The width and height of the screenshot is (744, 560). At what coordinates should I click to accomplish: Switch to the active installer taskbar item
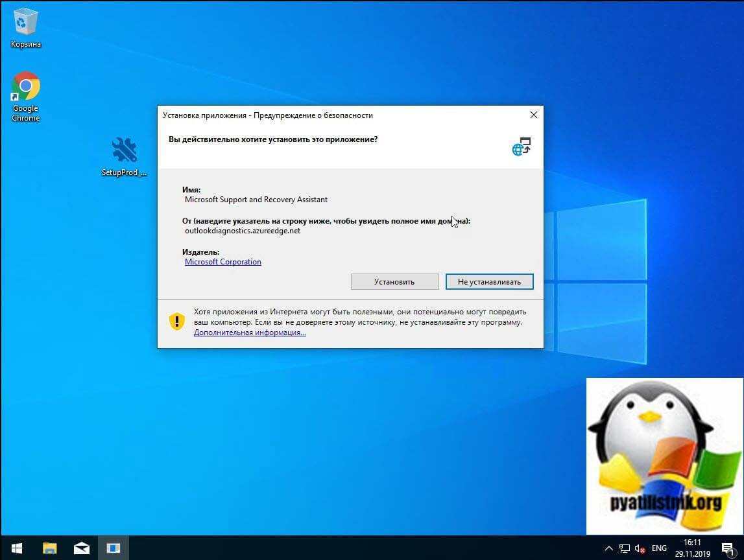(114, 548)
